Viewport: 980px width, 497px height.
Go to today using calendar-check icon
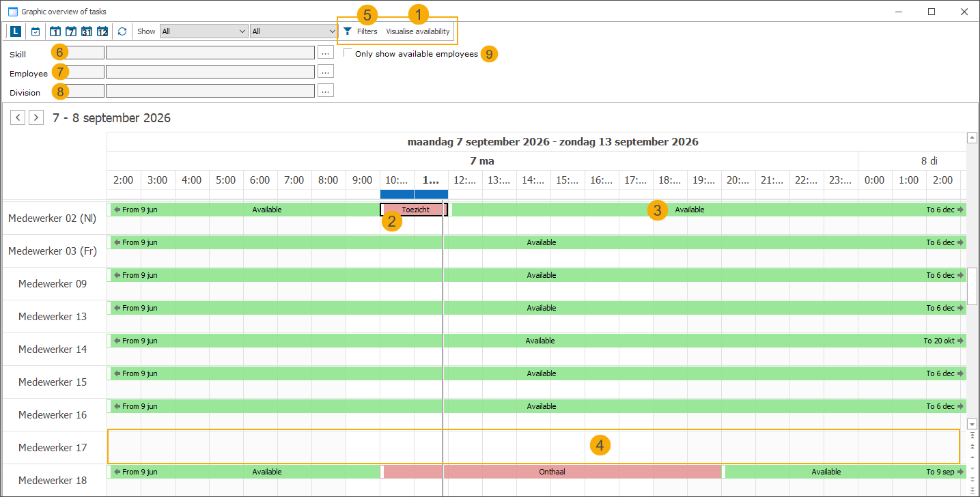(36, 31)
